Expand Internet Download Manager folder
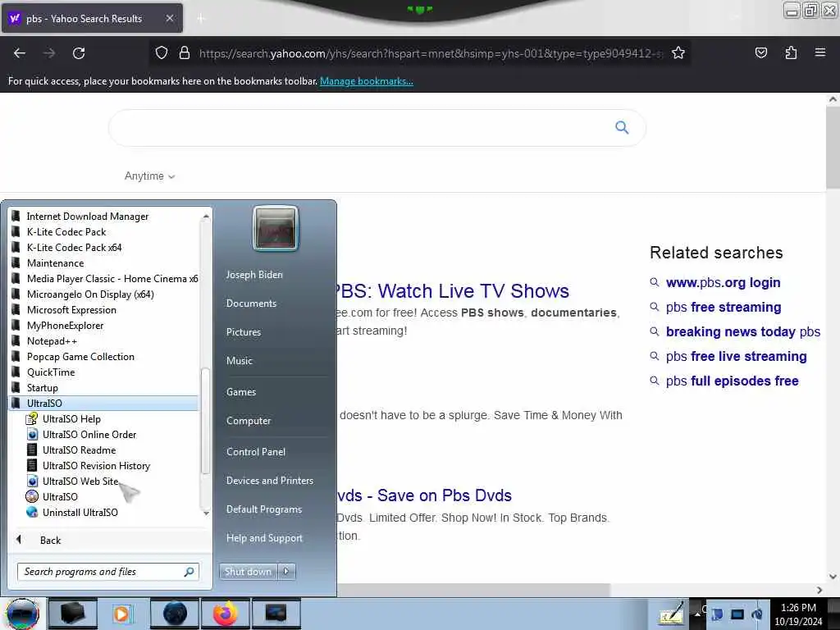 coord(104,217)
